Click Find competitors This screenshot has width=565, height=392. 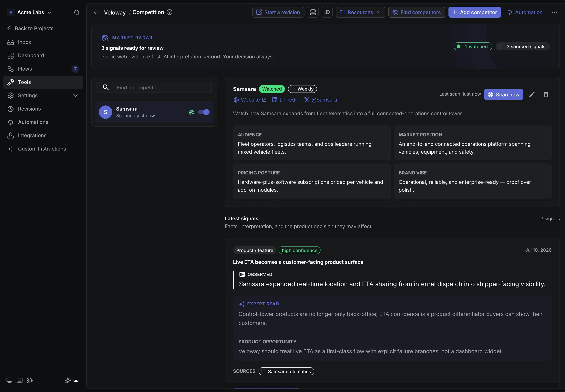(416, 12)
